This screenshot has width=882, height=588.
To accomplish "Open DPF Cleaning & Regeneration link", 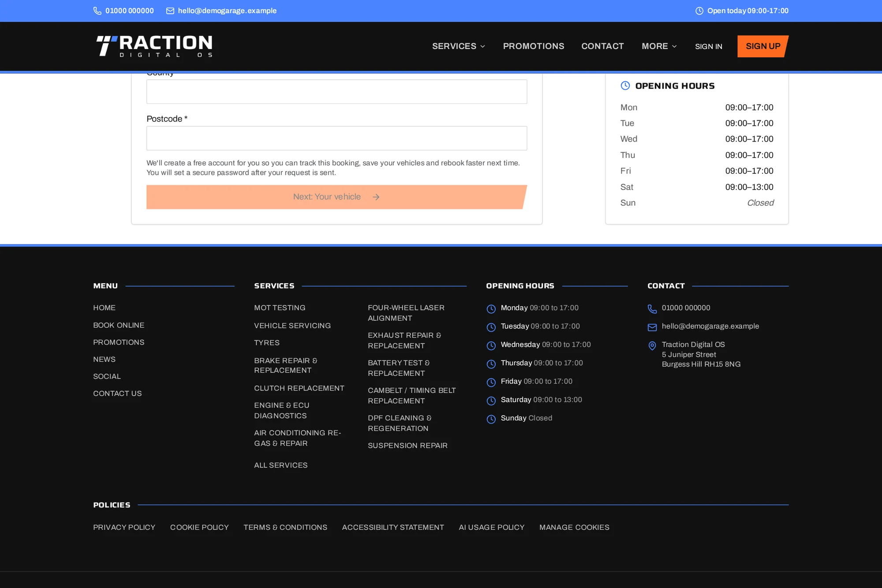I will click(400, 423).
